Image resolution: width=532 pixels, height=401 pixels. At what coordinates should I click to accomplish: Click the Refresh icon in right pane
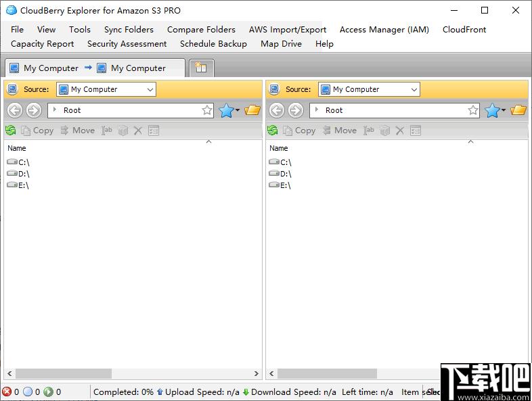[273, 130]
